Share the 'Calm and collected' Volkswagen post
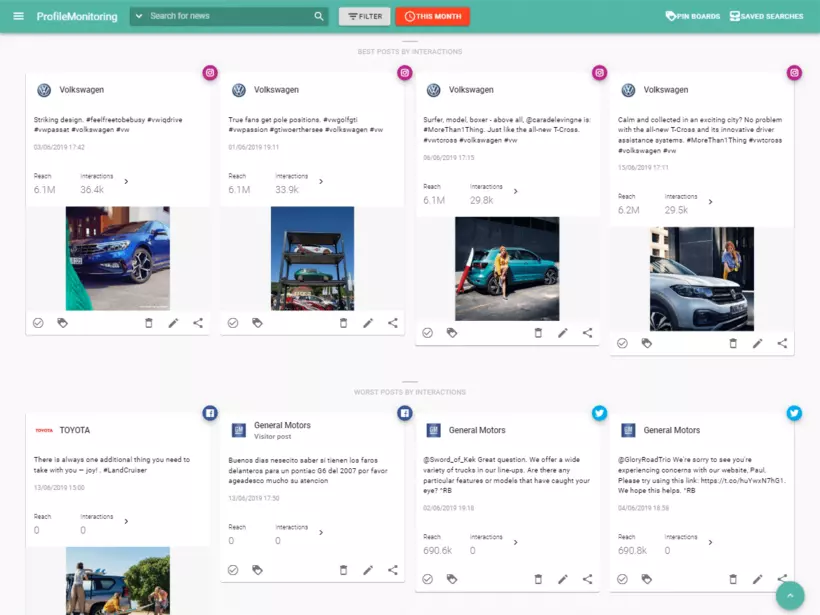 click(x=782, y=344)
